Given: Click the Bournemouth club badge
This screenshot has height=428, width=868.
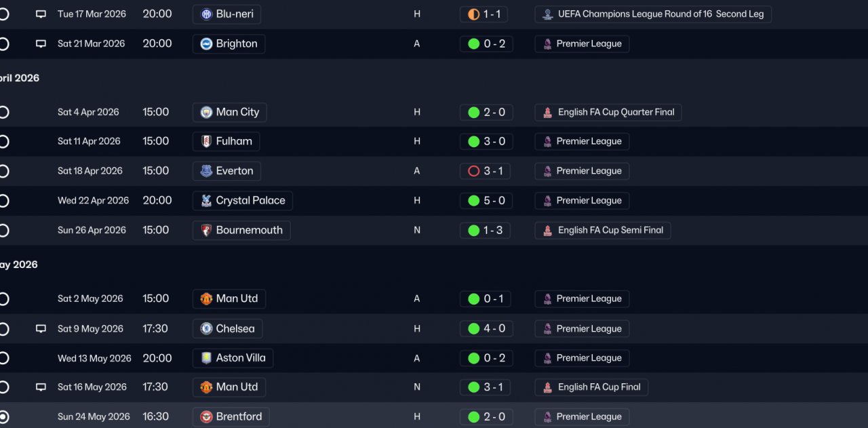Looking at the screenshot, I should click(x=206, y=231).
